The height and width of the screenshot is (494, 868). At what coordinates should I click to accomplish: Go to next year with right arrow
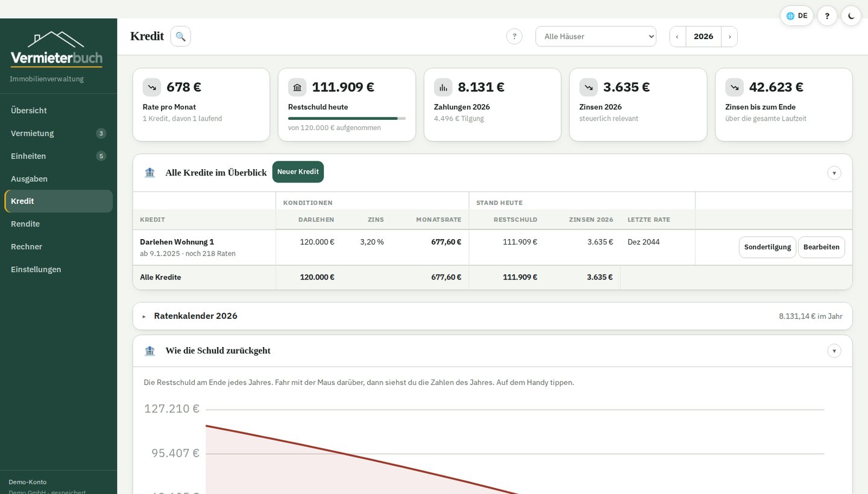coord(729,36)
